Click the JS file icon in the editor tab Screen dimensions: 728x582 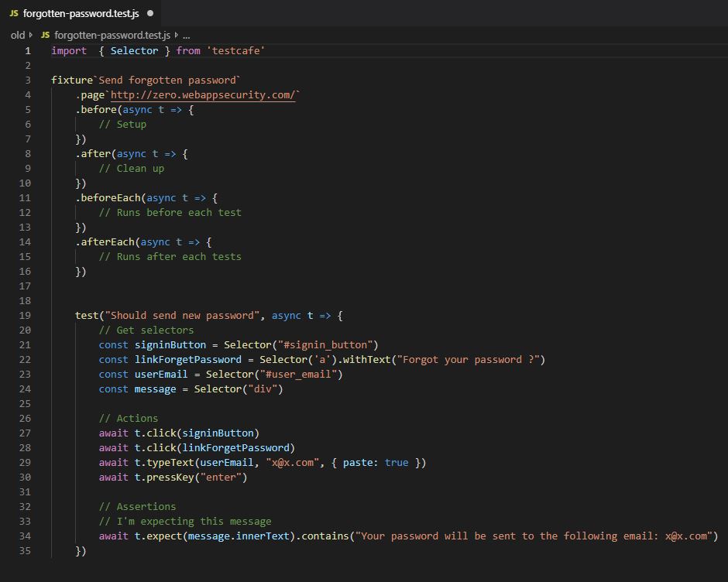coord(13,13)
